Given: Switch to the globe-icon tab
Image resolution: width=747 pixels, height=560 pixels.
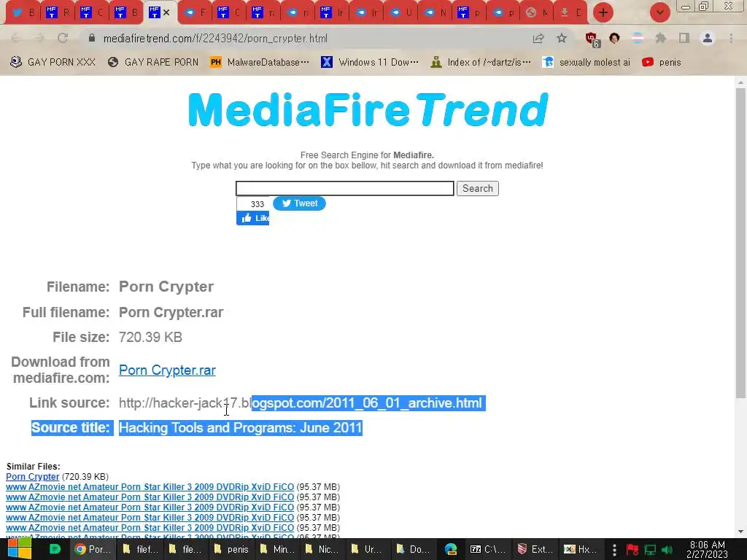Looking at the screenshot, I should click(x=537, y=13).
